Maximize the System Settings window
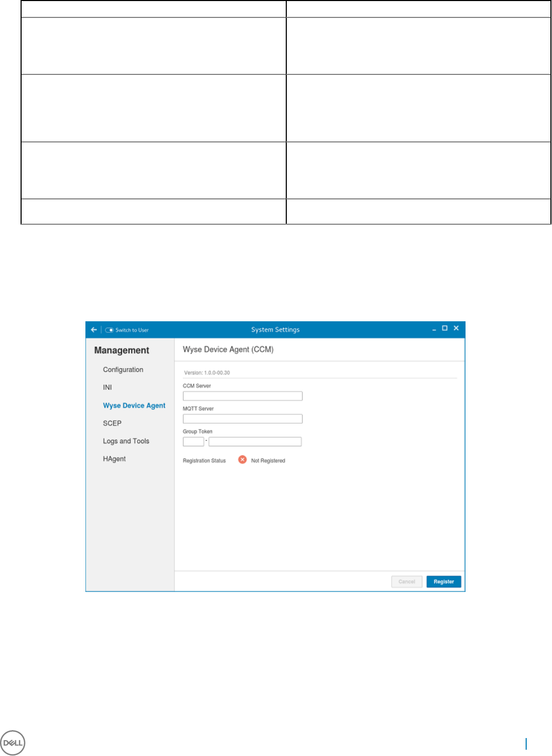This screenshot has height=756, width=552. coord(445,328)
